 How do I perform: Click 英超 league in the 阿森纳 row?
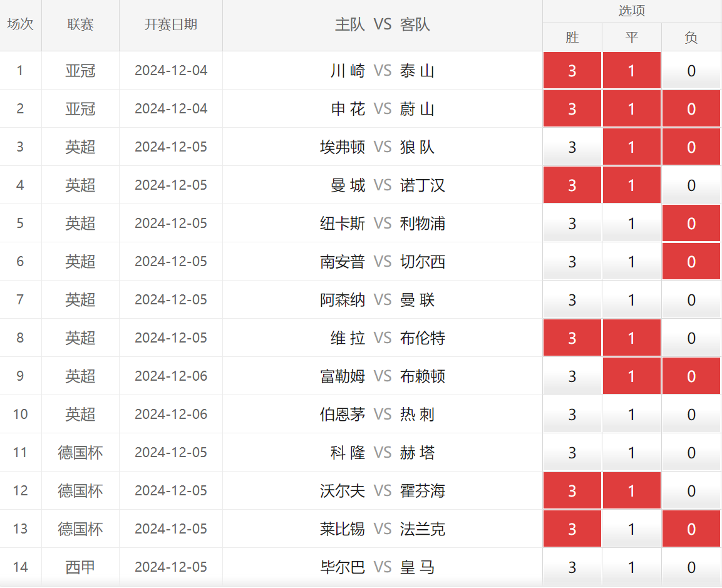coord(80,300)
